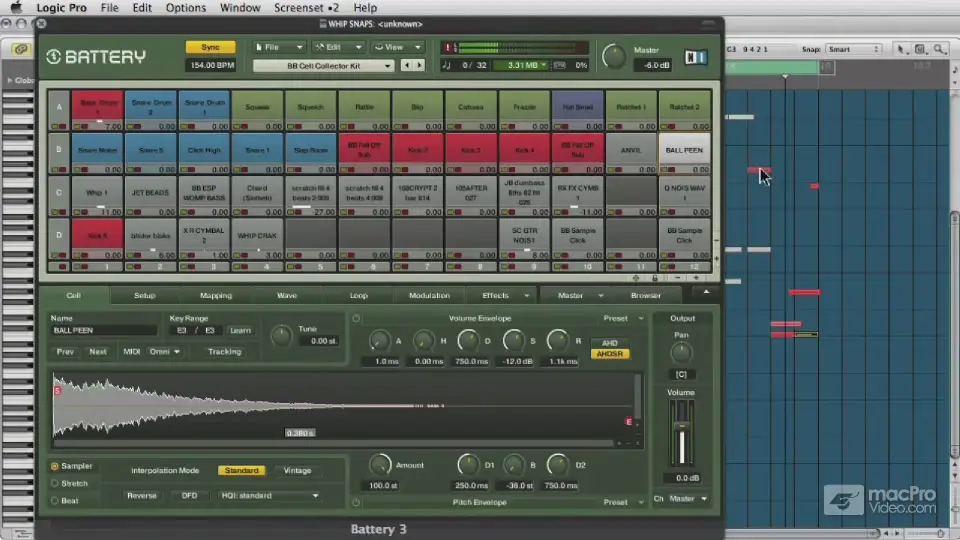
Task: Click the link chain icon in the Logic window
Action: click(20, 49)
